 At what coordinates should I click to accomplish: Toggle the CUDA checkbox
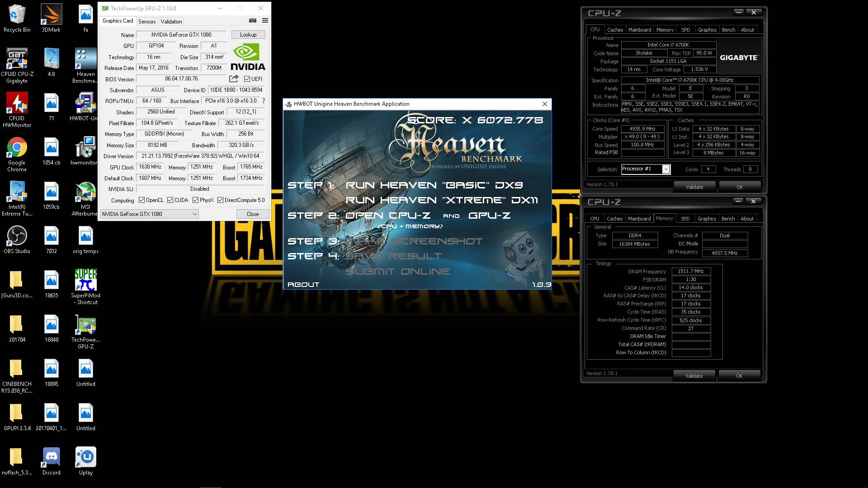(x=170, y=200)
